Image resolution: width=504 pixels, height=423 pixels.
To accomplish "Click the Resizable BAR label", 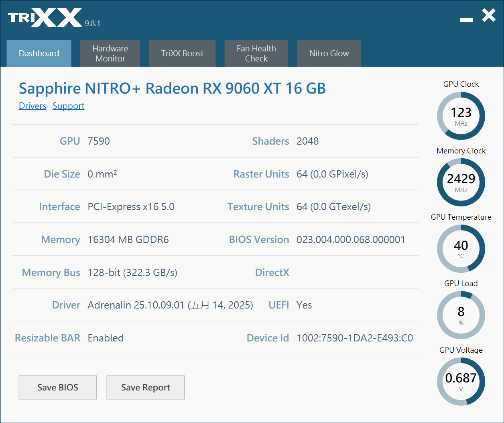I will pos(47,338).
